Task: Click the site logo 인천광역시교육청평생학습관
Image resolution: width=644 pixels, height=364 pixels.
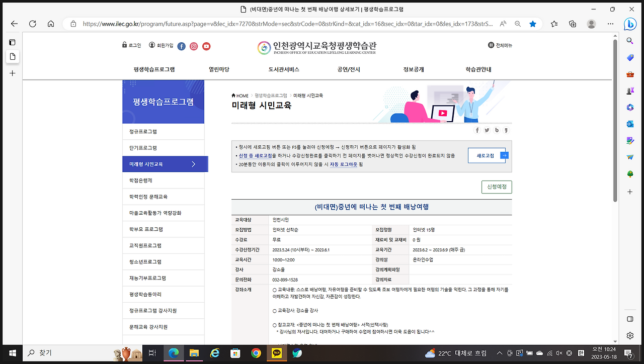Action: tap(317, 47)
